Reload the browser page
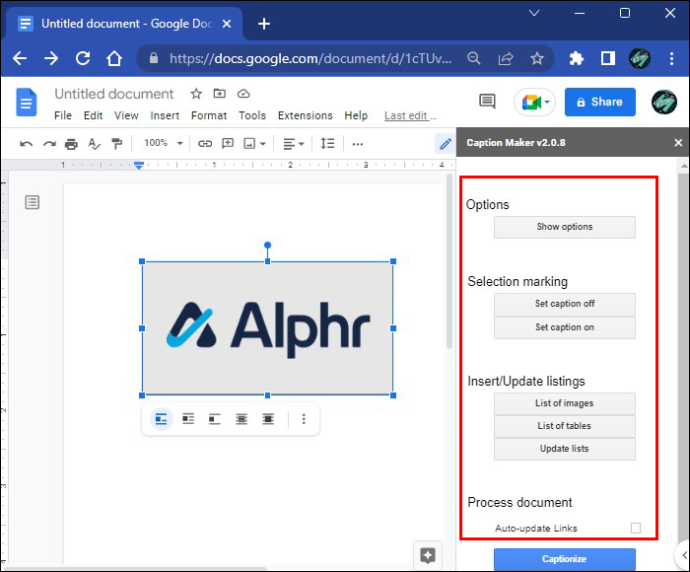The width and height of the screenshot is (690, 572). tap(83, 58)
